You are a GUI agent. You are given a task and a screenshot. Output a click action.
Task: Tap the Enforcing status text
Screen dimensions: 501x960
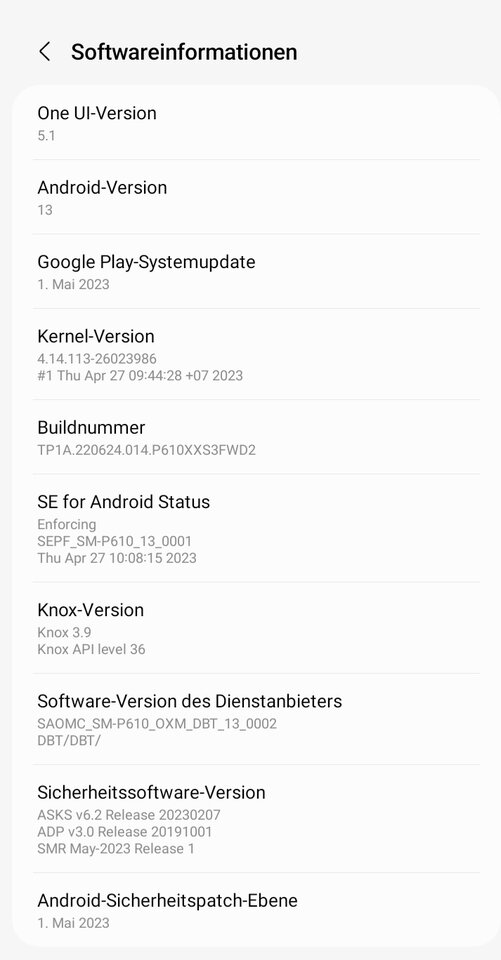(67, 525)
